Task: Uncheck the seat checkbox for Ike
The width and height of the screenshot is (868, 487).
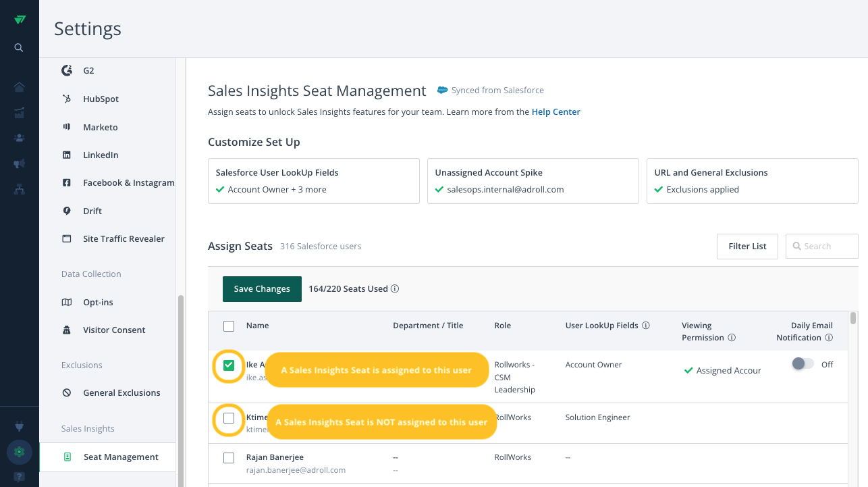Action: pos(229,365)
